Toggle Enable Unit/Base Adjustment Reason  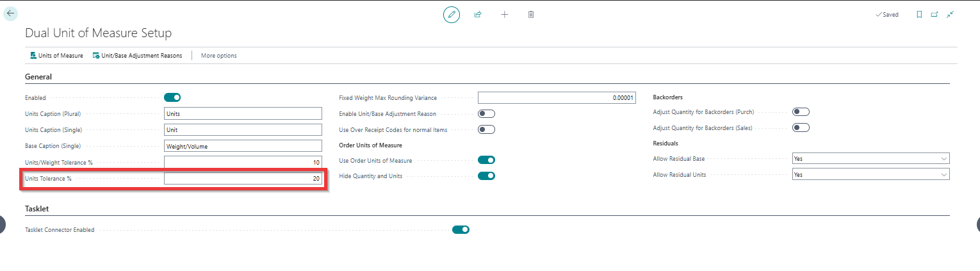coord(486,113)
